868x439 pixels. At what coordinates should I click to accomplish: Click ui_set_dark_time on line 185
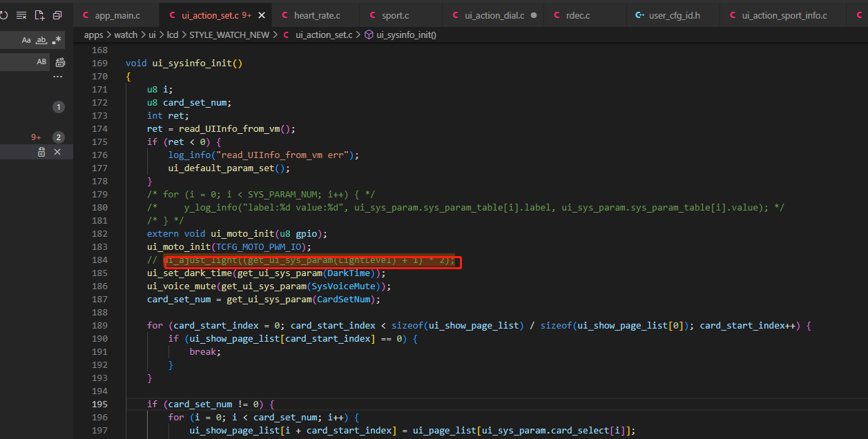189,273
